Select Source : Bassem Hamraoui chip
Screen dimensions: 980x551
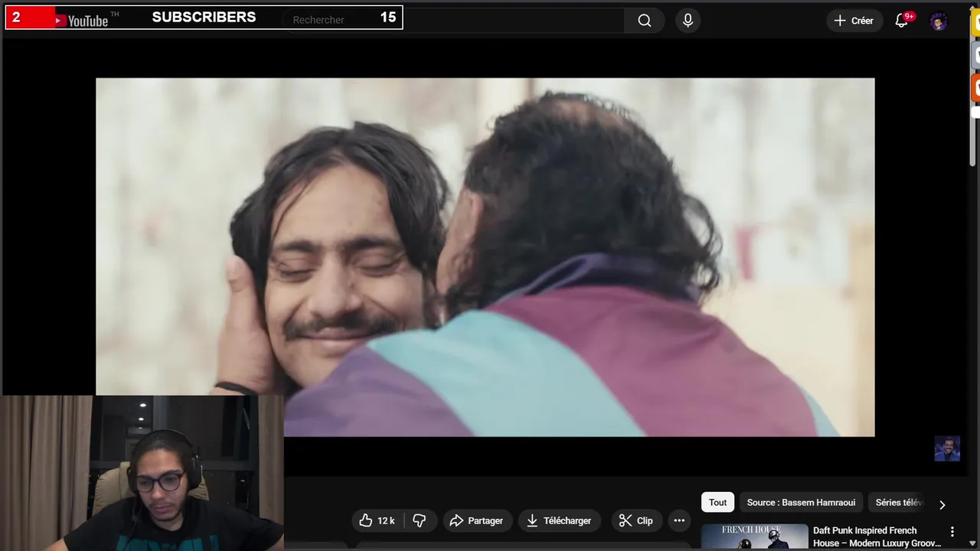801,502
